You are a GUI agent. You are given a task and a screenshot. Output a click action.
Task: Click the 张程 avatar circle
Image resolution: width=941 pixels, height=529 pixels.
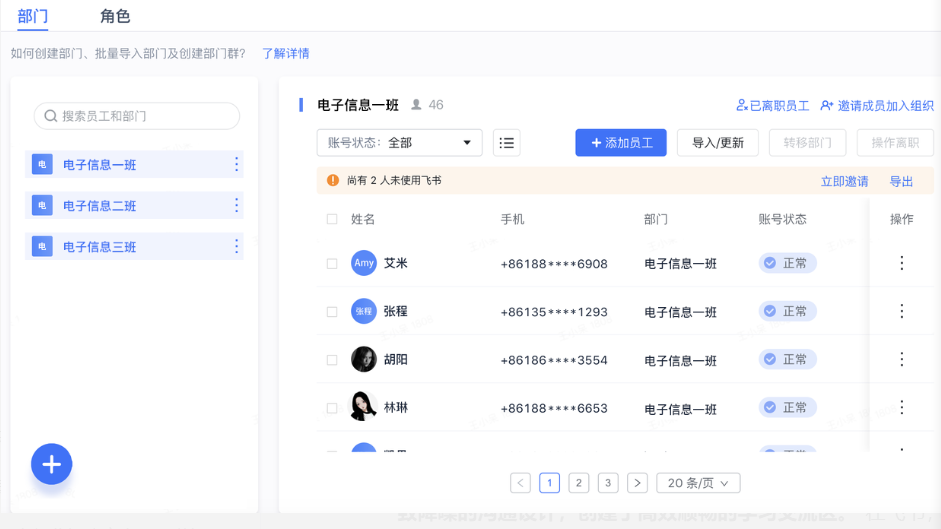point(364,311)
